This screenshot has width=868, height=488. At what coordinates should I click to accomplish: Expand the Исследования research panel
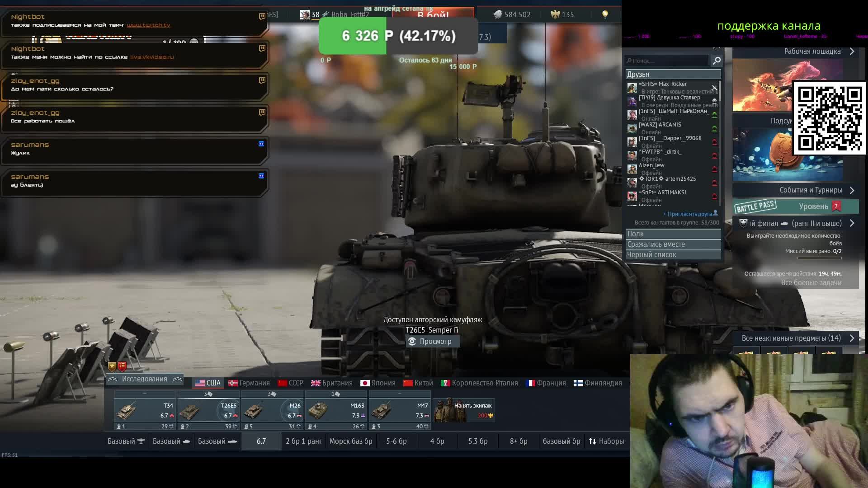(145, 379)
